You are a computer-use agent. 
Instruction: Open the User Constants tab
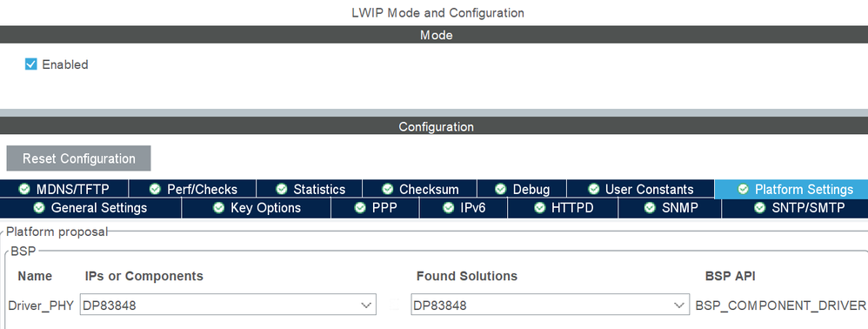click(x=640, y=189)
